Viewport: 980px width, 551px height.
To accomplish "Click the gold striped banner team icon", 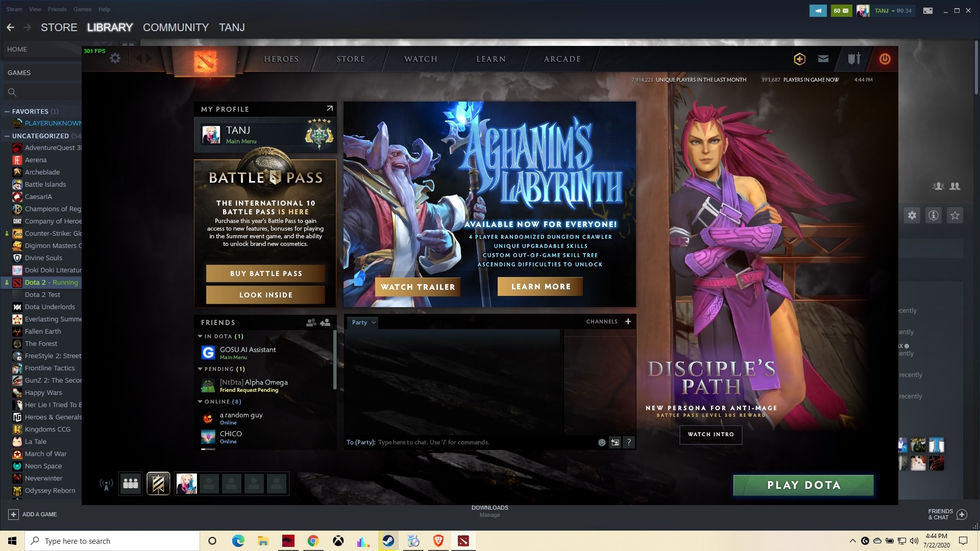I will click(x=158, y=484).
